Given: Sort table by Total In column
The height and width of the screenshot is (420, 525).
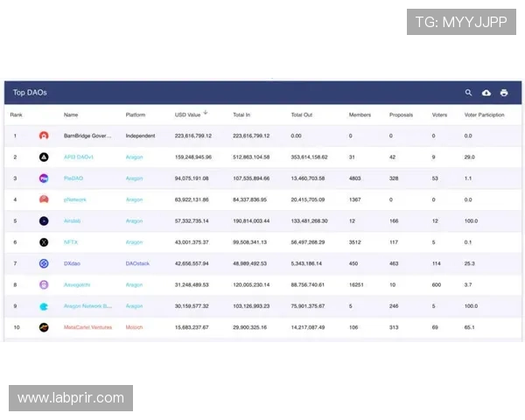Looking at the screenshot, I should [241, 115].
